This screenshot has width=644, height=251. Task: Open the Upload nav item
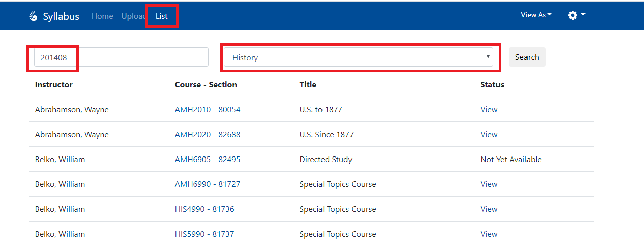tap(134, 16)
